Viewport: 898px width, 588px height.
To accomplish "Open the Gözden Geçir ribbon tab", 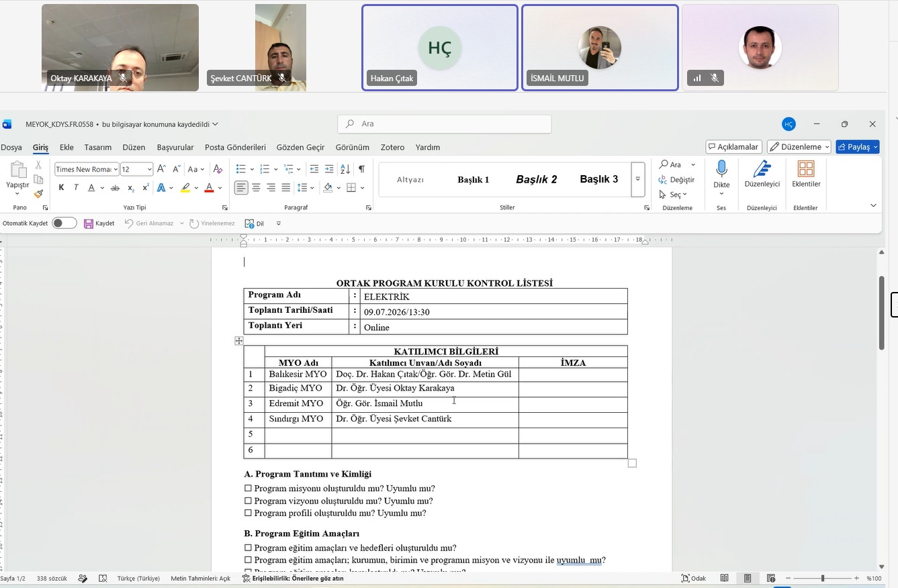I will point(300,148).
